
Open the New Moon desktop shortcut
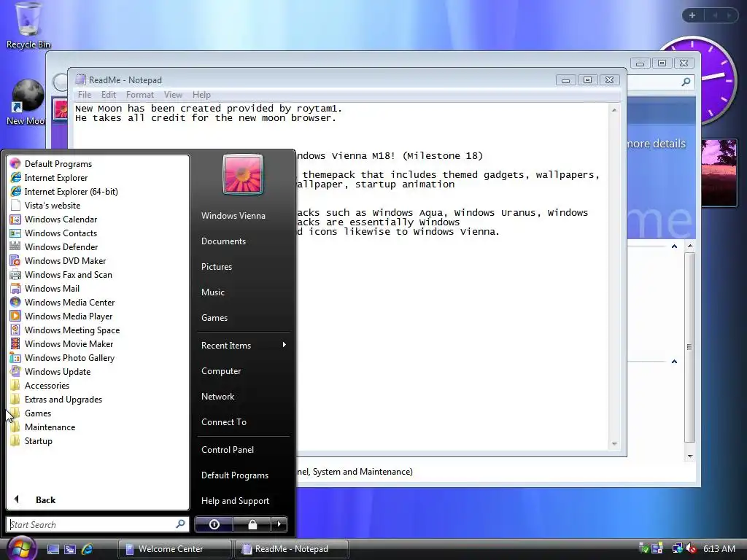point(27,103)
